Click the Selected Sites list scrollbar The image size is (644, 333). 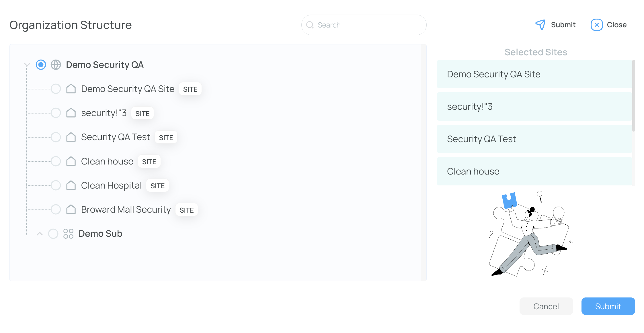633,96
